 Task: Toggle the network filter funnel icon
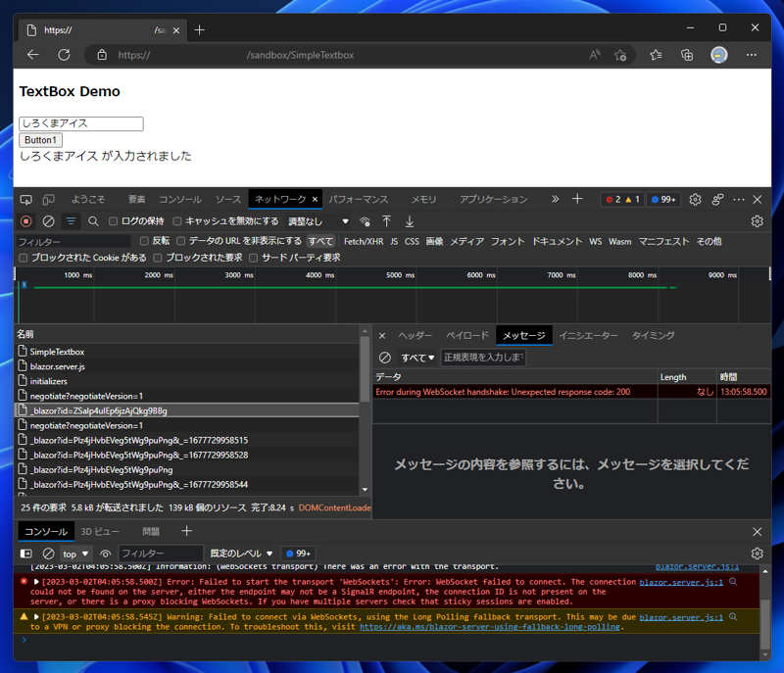click(x=71, y=220)
